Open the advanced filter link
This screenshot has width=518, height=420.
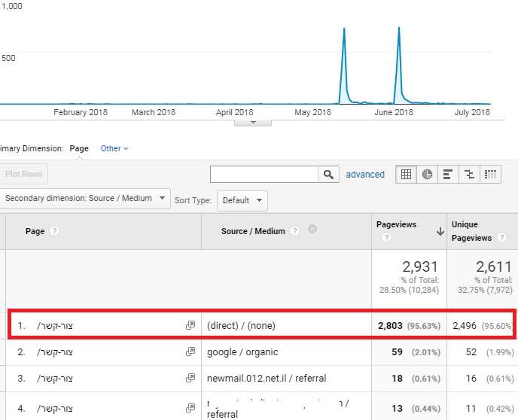click(x=365, y=175)
